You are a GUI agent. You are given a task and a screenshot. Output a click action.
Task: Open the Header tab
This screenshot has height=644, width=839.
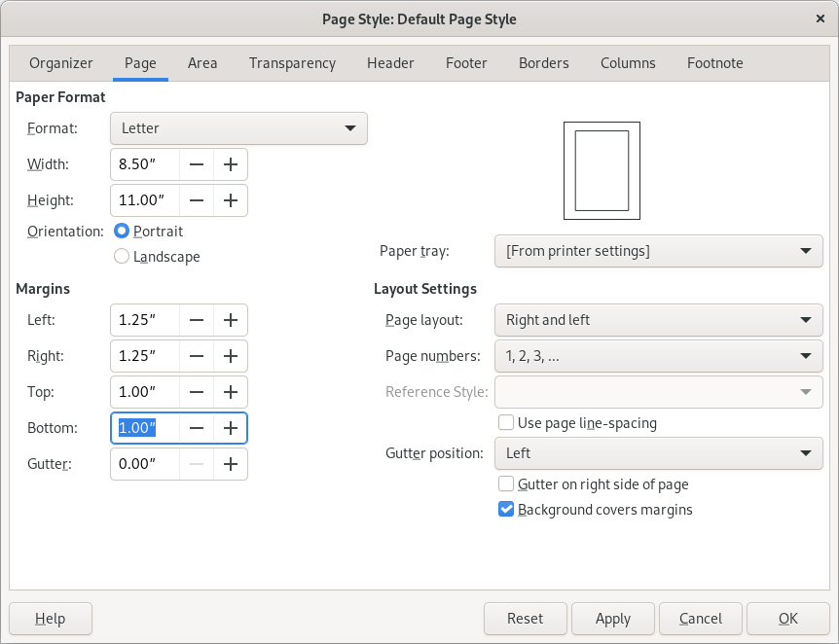click(390, 63)
